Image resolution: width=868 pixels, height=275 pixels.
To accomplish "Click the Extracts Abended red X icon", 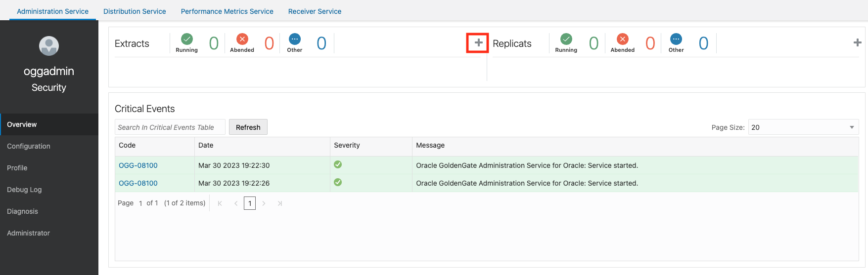I will point(242,39).
